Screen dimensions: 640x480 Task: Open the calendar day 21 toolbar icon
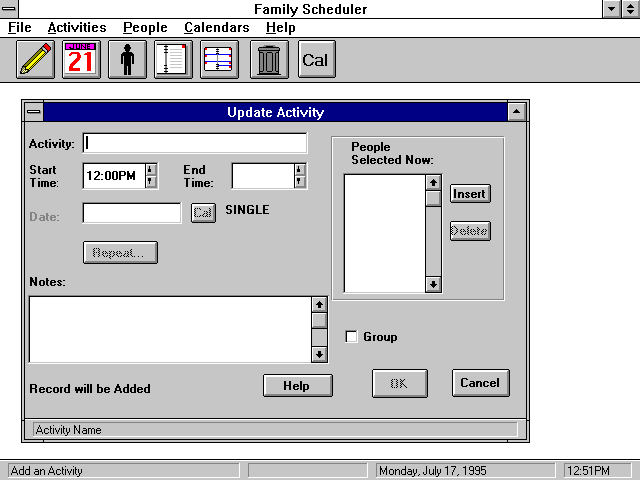click(82, 60)
